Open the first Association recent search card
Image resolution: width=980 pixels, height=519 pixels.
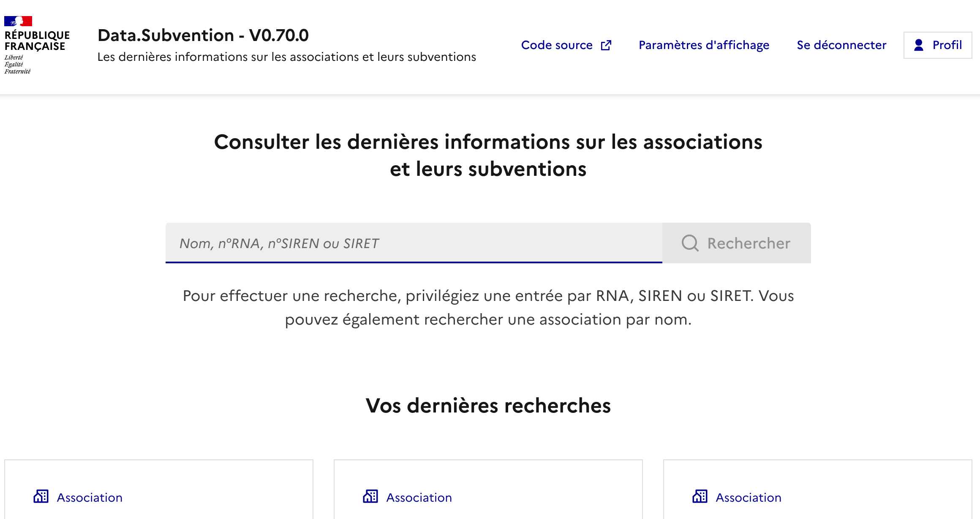pos(159,489)
